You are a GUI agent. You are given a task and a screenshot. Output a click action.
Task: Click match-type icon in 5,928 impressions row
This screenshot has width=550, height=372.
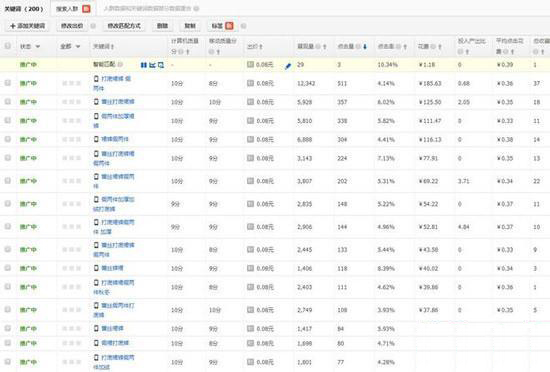pos(250,102)
